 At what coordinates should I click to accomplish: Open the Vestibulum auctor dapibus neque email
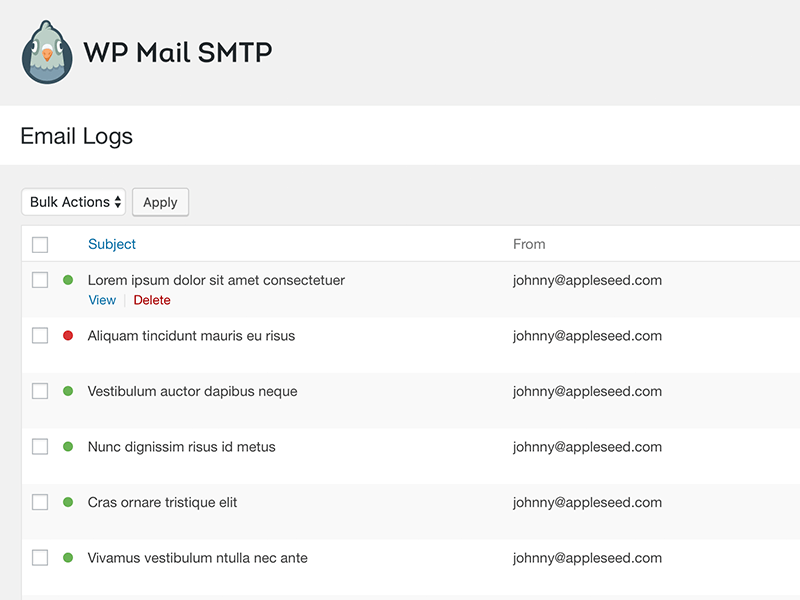tap(192, 391)
